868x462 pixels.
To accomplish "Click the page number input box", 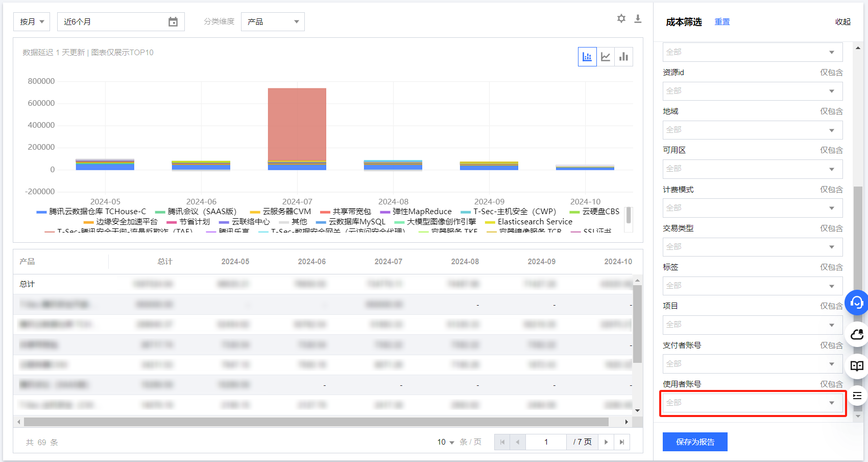I will 546,442.
